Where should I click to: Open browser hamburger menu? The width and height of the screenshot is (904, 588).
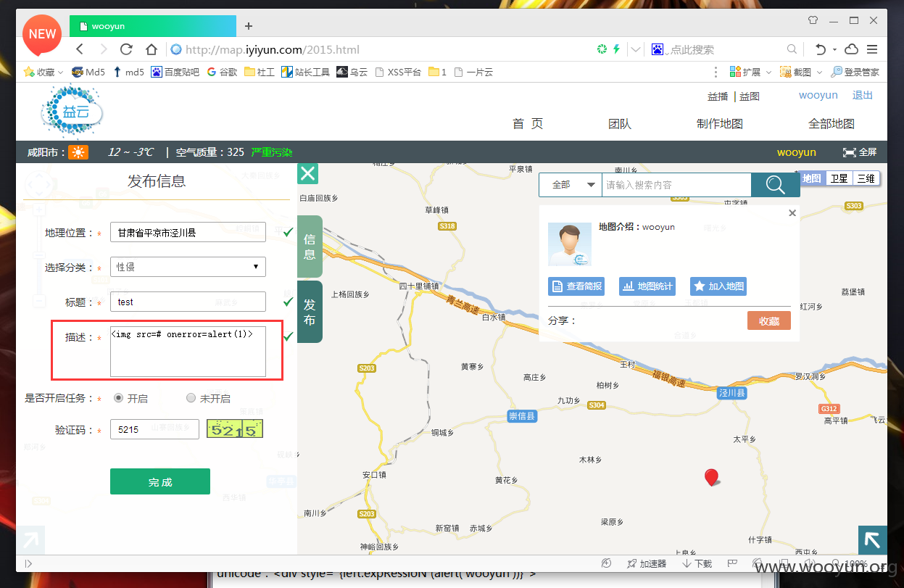click(x=872, y=49)
